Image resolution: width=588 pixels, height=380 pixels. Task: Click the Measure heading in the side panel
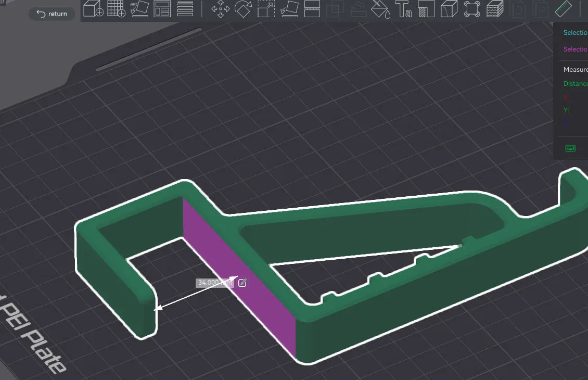[x=575, y=69]
